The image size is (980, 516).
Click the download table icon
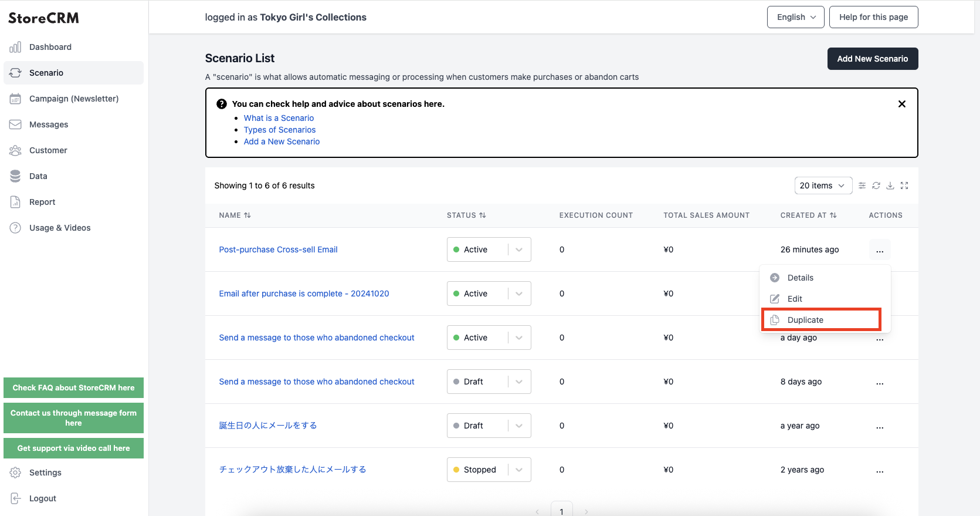[890, 186]
